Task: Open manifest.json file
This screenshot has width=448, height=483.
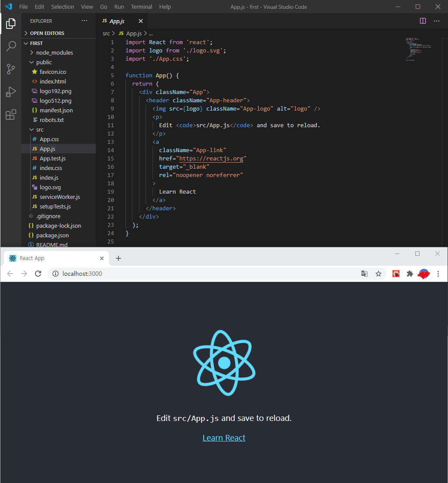Action: pyautogui.click(x=59, y=110)
